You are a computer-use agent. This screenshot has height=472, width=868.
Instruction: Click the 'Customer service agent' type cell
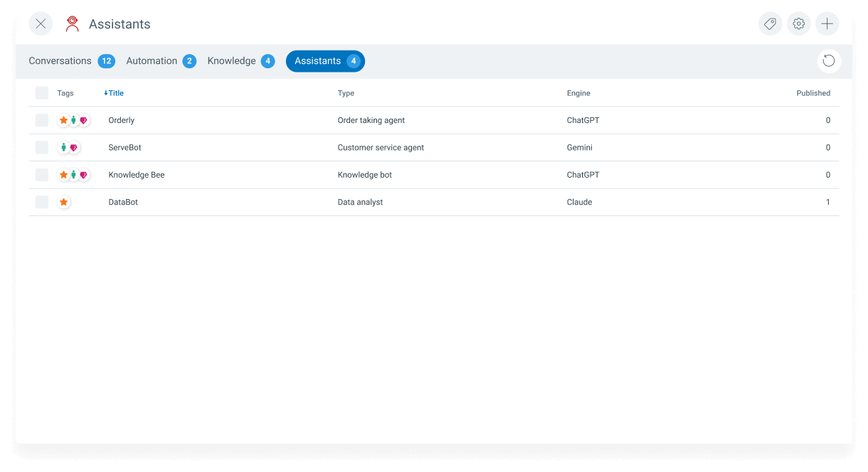pyautogui.click(x=381, y=148)
